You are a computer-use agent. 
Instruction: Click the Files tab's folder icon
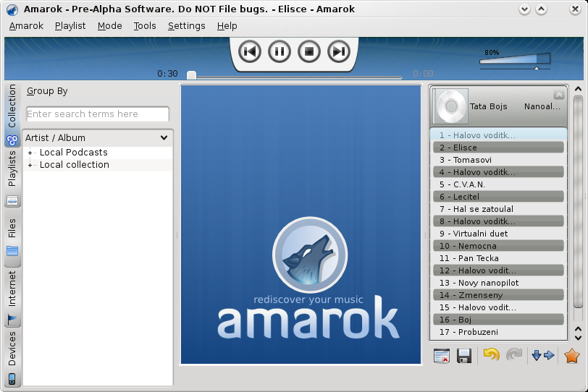[x=12, y=250]
